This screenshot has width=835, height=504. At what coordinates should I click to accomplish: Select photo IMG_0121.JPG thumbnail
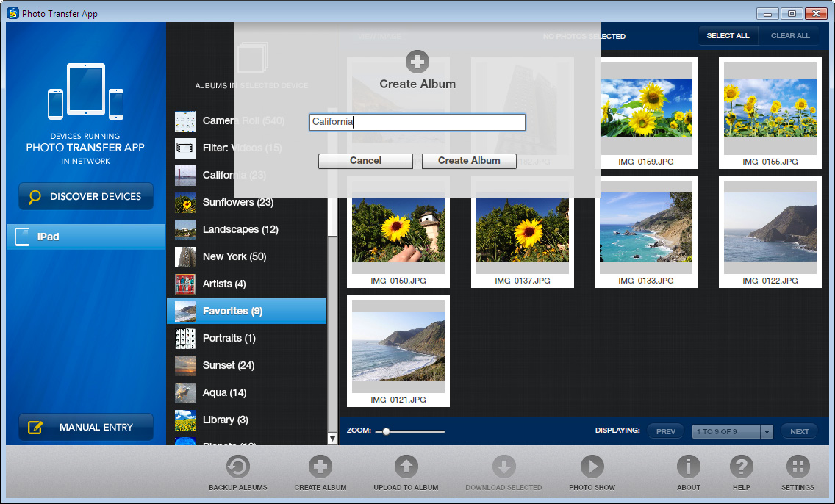[398, 351]
